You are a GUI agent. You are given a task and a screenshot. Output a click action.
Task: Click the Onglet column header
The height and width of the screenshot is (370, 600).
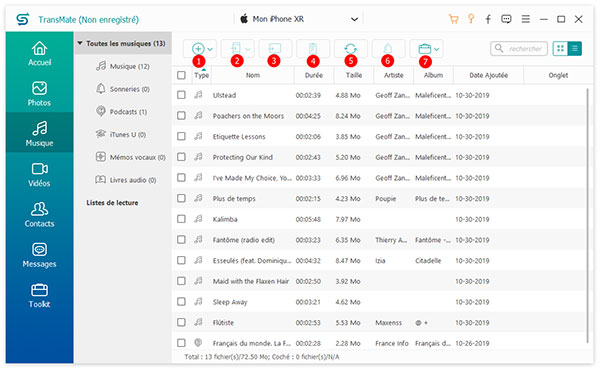(558, 75)
